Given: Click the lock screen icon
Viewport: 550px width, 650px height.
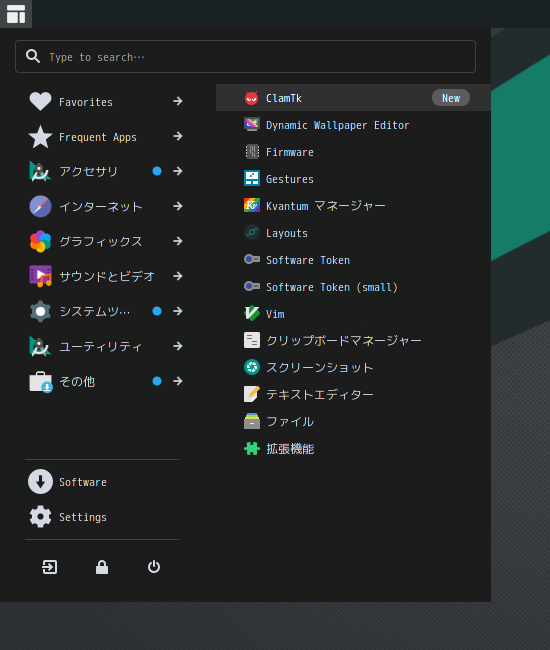Looking at the screenshot, I should pyautogui.click(x=102, y=567).
